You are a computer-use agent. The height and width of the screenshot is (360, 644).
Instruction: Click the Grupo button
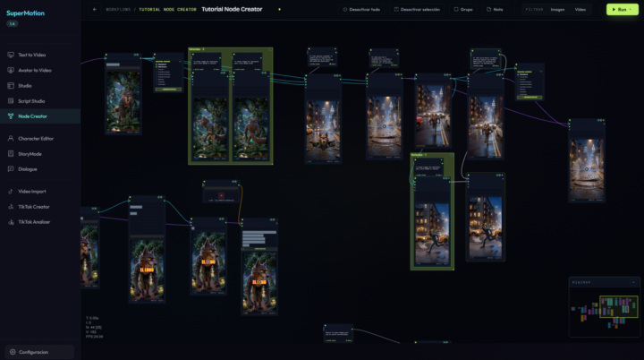coord(463,10)
